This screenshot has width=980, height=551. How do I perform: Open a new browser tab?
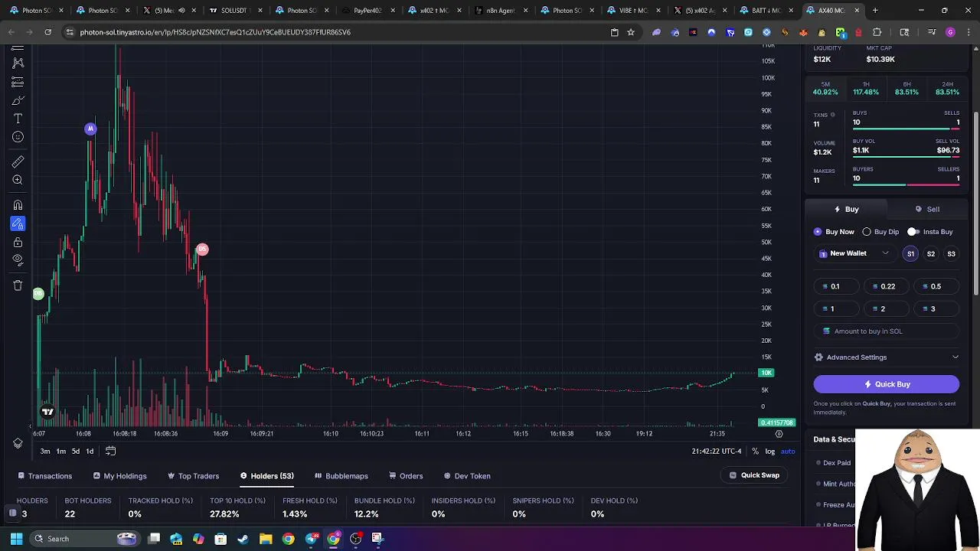coord(875,11)
